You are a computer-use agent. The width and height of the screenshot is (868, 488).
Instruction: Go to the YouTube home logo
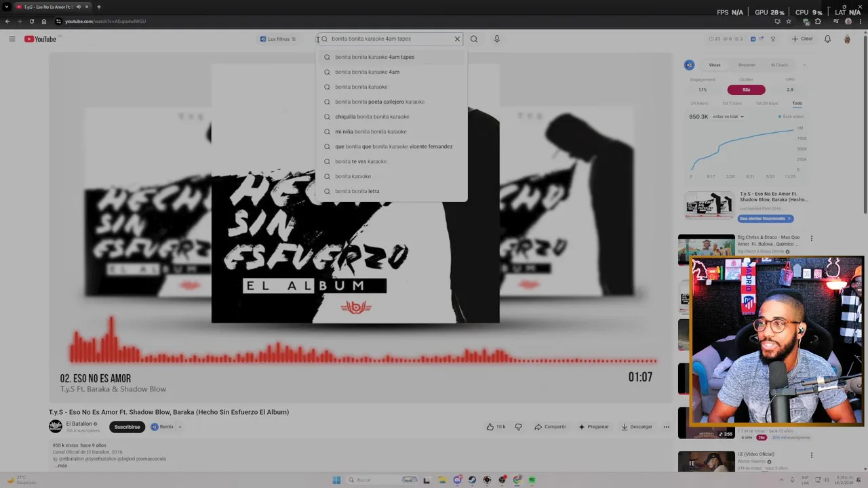pyautogui.click(x=40, y=39)
